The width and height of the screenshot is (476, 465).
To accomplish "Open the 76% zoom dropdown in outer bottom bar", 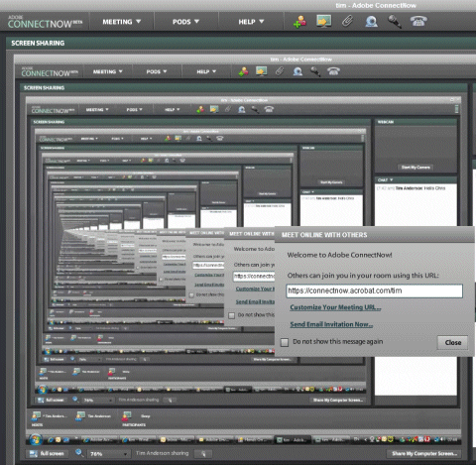I will click(x=108, y=454).
